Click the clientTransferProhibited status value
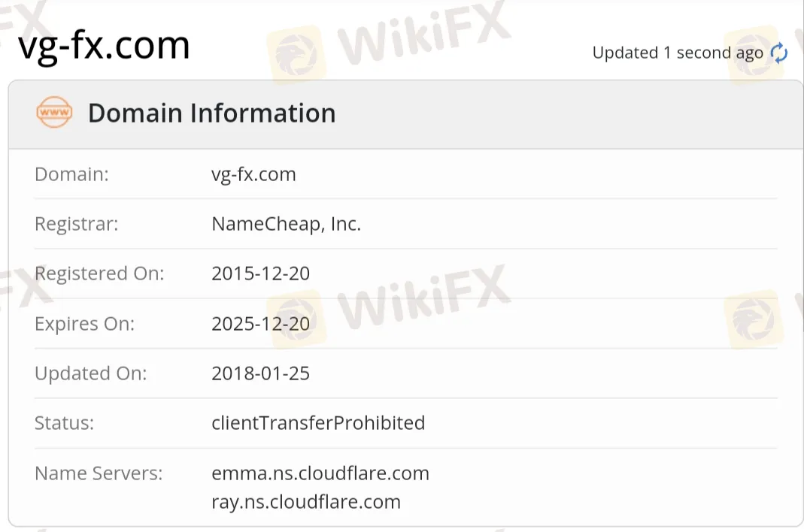 coord(318,423)
